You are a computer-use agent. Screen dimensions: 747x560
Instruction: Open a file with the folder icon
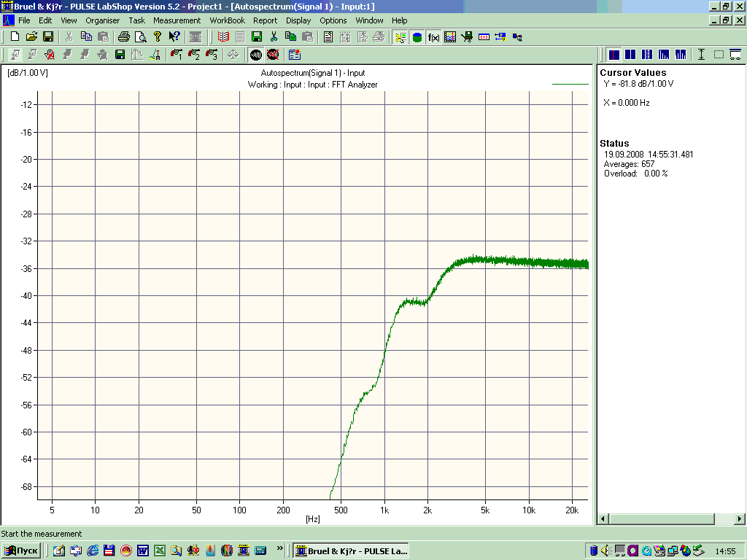(31, 36)
